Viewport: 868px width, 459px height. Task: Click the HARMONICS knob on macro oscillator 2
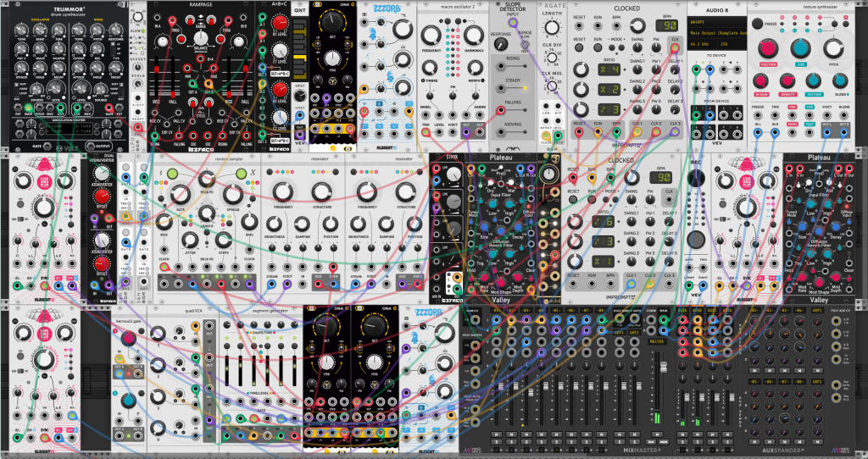(x=472, y=36)
